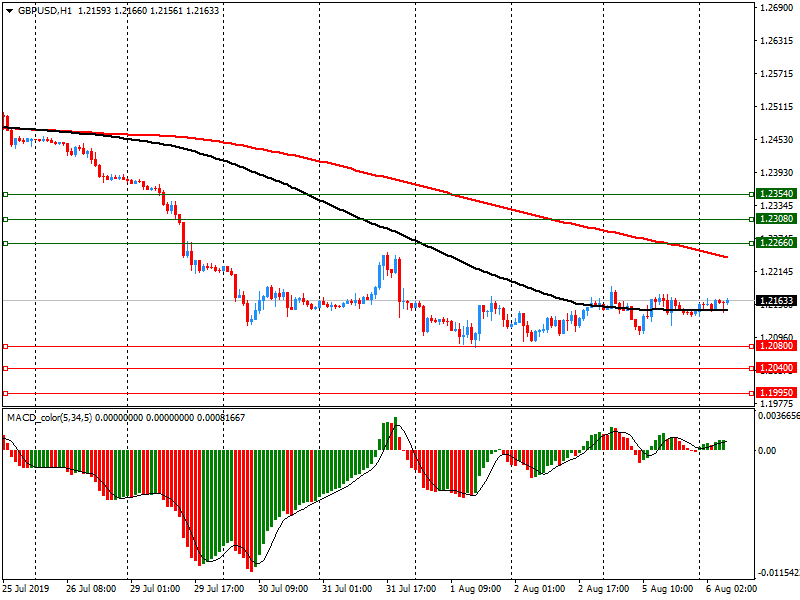Click the 1.26900 price axis label
Viewport: 800px width, 600px height.
tap(777, 7)
